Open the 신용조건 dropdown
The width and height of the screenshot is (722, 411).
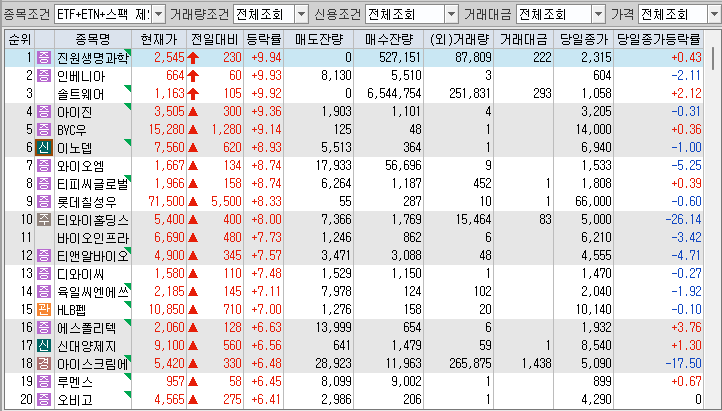452,14
